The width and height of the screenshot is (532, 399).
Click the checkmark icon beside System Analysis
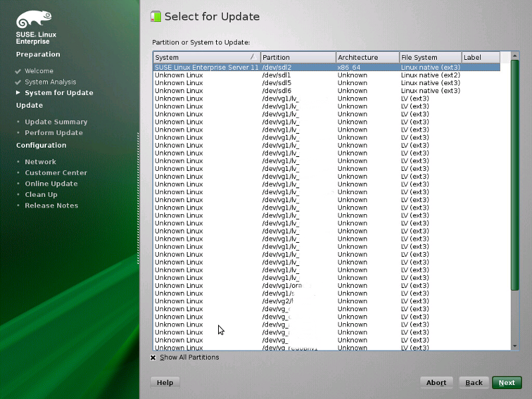(18, 81)
